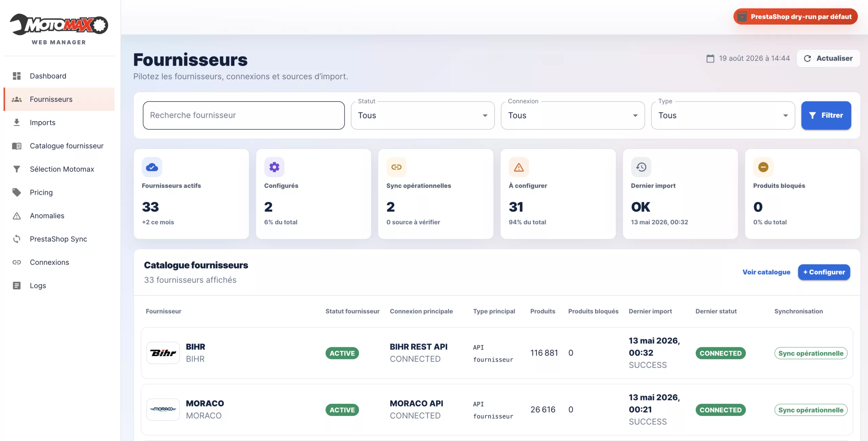868x441 pixels.
Task: Open PrestaShop Sync in the sidebar
Action: (59, 239)
